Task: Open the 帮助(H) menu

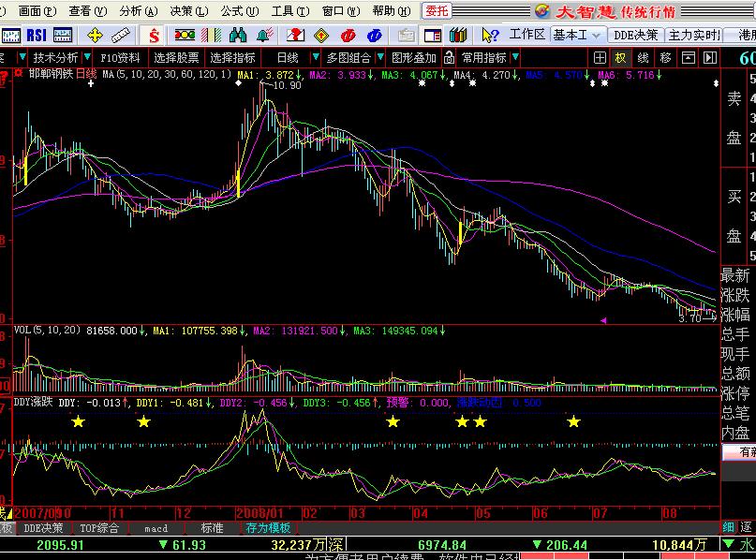Action: point(392,10)
